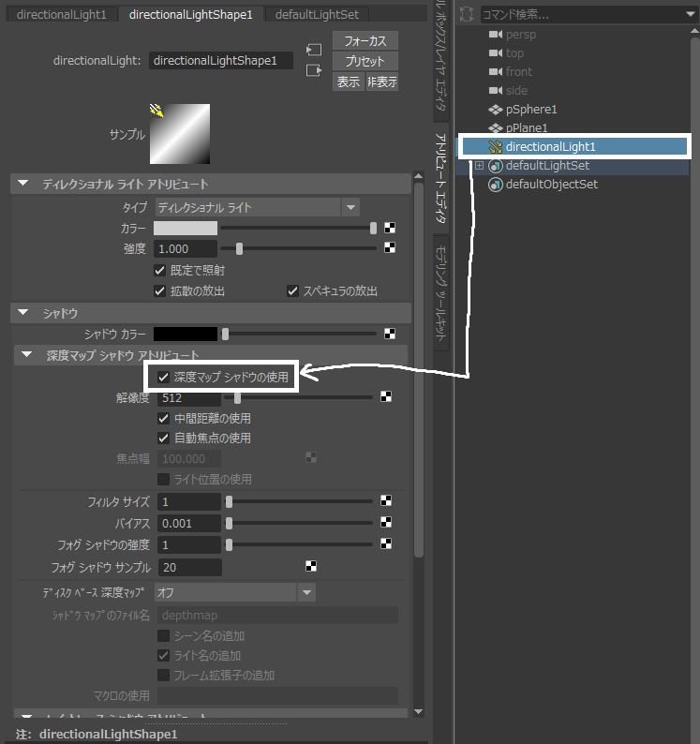This screenshot has height=744, width=700.
Task: Click attribute editor scroll up arrow
Action: click(419, 175)
